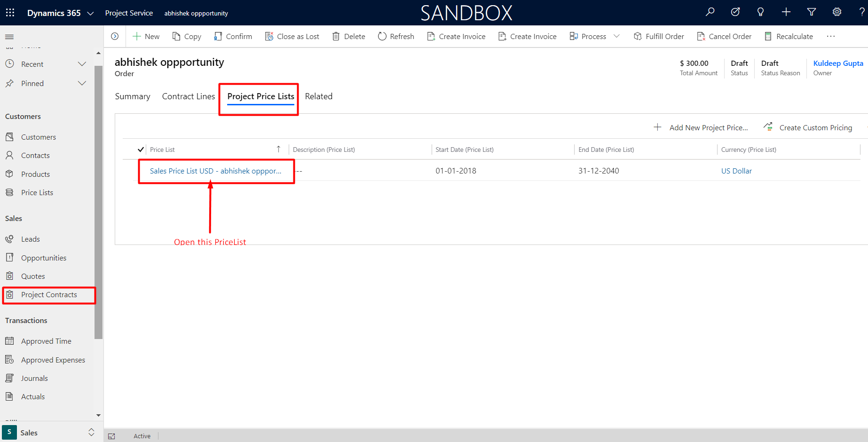Click Fulfill Order command
868x442 pixels.
[x=659, y=36]
